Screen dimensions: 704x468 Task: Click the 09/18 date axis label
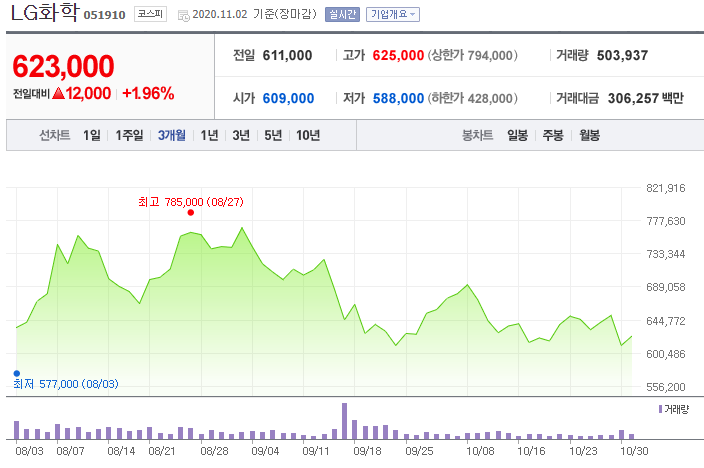click(367, 451)
